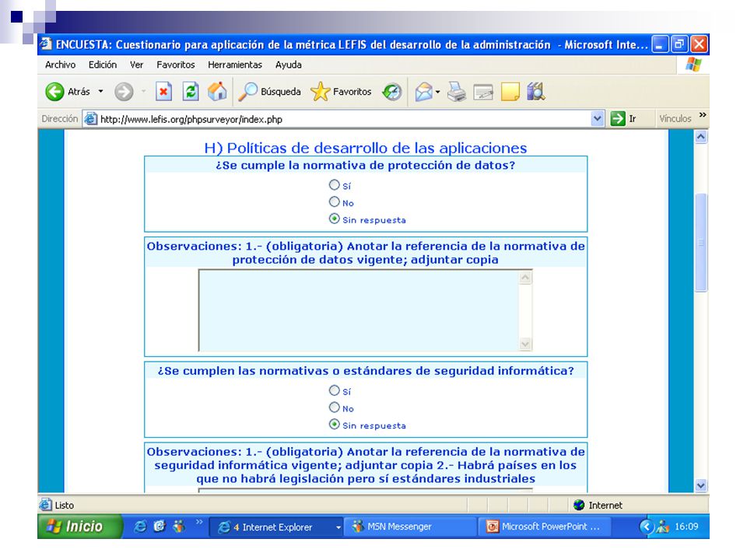The height and width of the screenshot is (560, 747).
Task: Open the Research books icon
Action: (536, 92)
